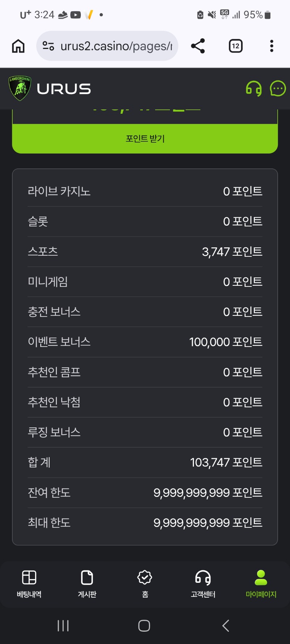Select the 베팅내역 tab
Viewport: 290px width, 644px height.
[29, 584]
